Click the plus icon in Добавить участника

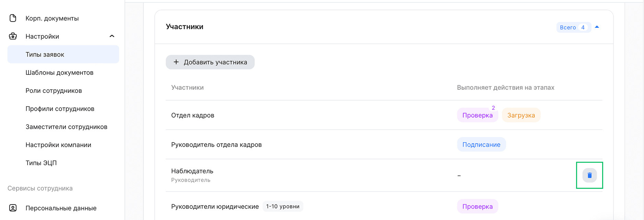pos(176,62)
